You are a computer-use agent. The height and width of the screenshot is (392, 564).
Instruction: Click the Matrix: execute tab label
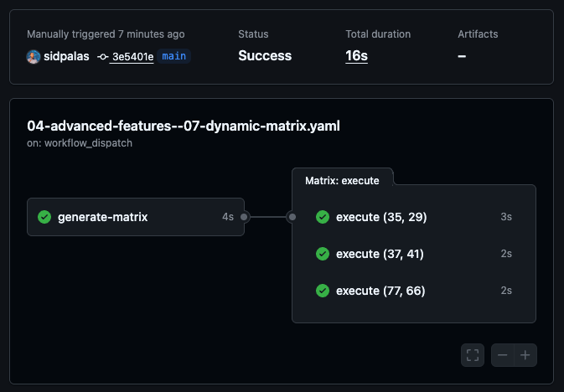click(x=342, y=181)
